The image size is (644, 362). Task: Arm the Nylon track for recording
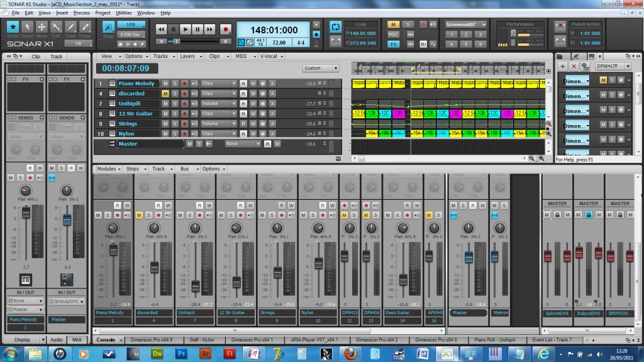(x=184, y=134)
